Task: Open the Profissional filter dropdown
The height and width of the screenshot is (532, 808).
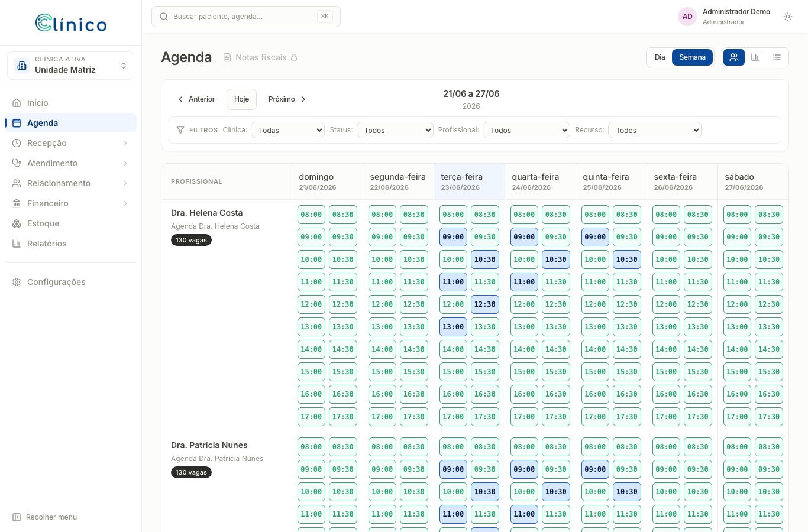Action: click(x=526, y=130)
